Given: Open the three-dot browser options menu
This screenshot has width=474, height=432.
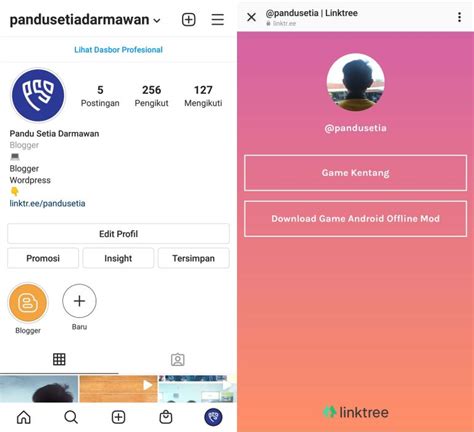Looking at the screenshot, I should 459,17.
